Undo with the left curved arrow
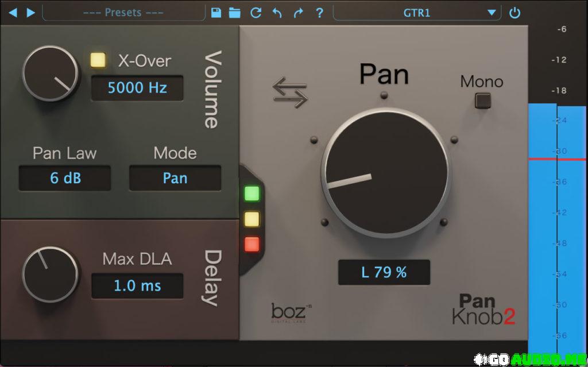This screenshot has width=588, height=367. pyautogui.click(x=277, y=13)
